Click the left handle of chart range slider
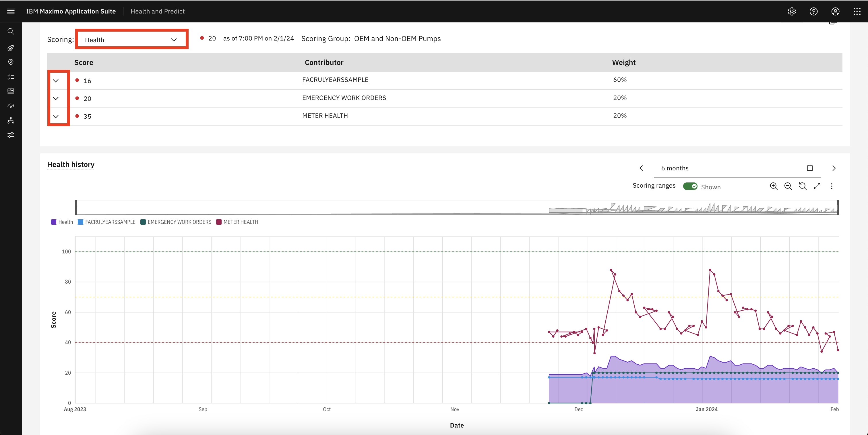This screenshot has width=868, height=435. coord(76,207)
